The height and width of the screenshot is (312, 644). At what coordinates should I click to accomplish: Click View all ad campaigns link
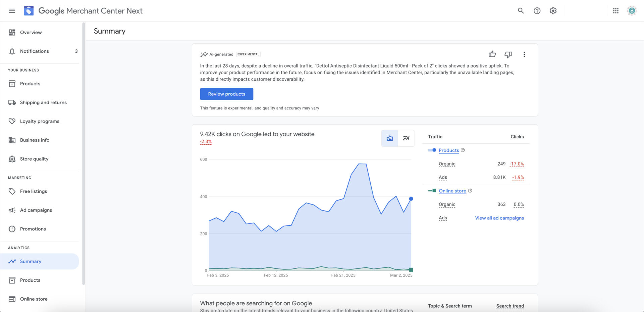tap(499, 218)
